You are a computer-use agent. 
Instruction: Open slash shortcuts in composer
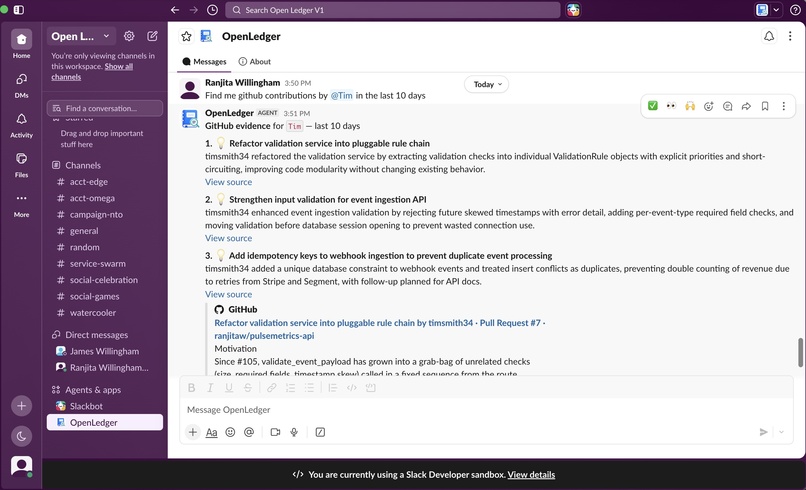[320, 432]
